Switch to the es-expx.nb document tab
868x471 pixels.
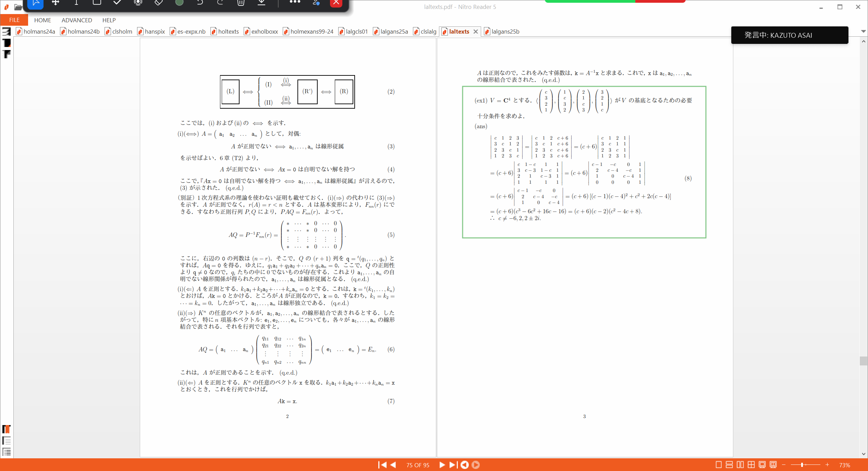pyautogui.click(x=188, y=32)
